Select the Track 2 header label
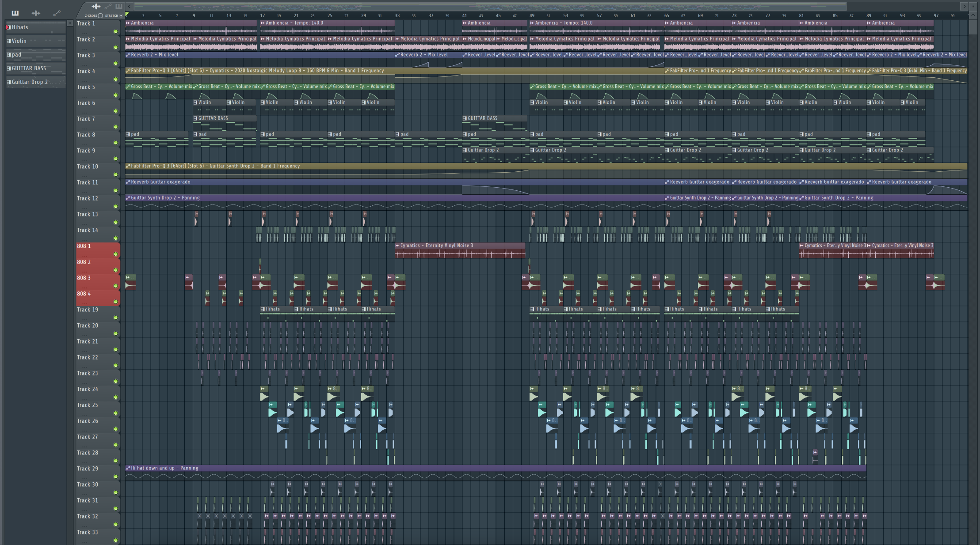980x545 pixels. (86, 39)
